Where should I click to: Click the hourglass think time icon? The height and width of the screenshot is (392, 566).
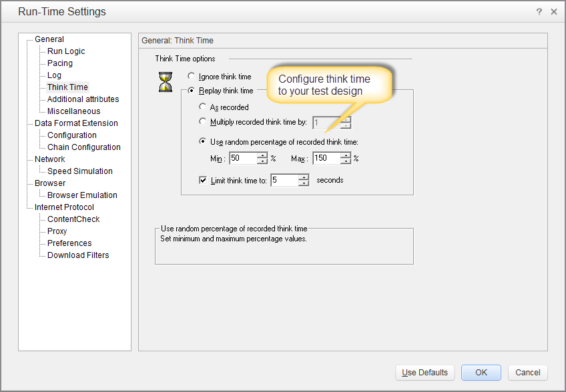pyautogui.click(x=165, y=82)
